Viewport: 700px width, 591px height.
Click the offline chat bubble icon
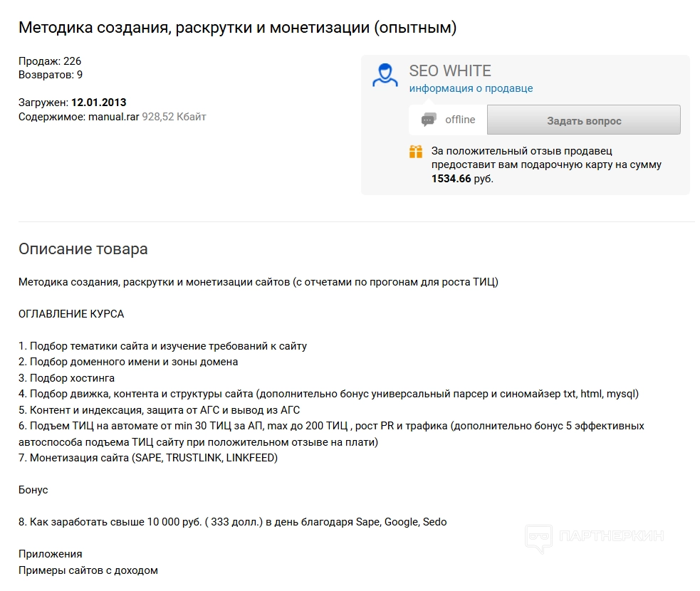[x=428, y=120]
